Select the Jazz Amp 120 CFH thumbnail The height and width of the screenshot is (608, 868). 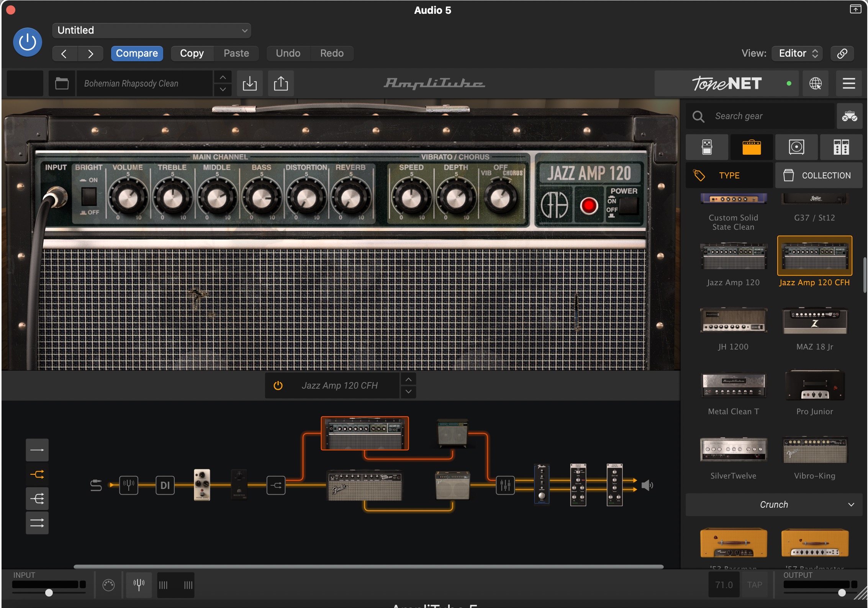coord(815,256)
